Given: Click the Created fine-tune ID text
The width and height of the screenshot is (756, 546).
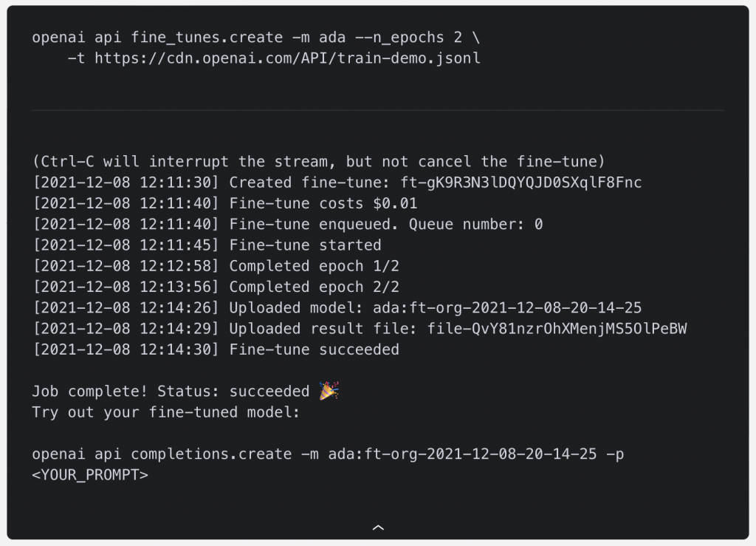Looking at the screenshot, I should point(521,182).
